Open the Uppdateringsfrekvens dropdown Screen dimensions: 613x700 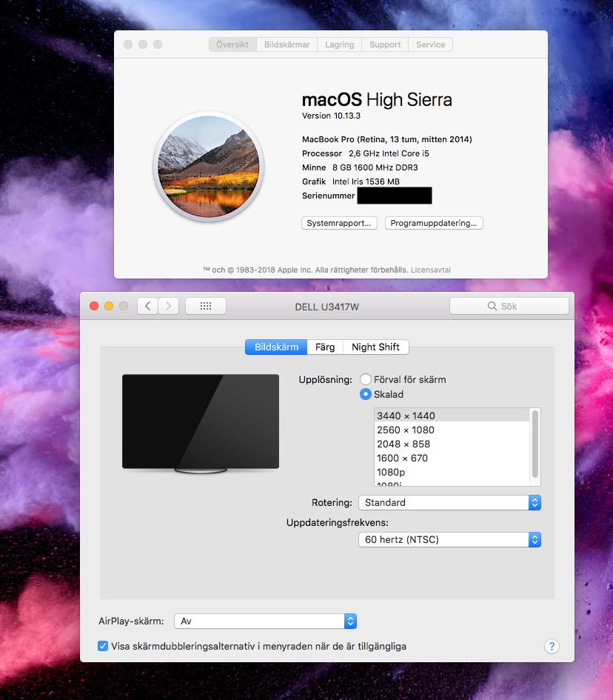[x=449, y=540]
